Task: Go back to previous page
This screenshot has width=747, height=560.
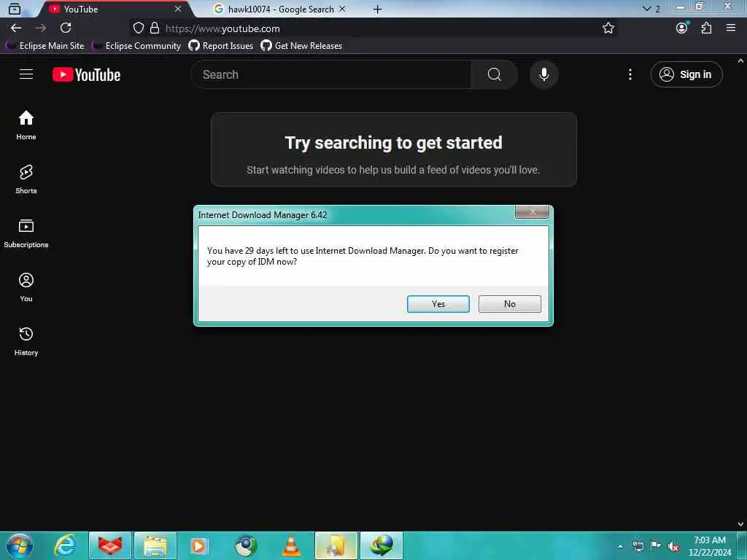Action: 16,28
